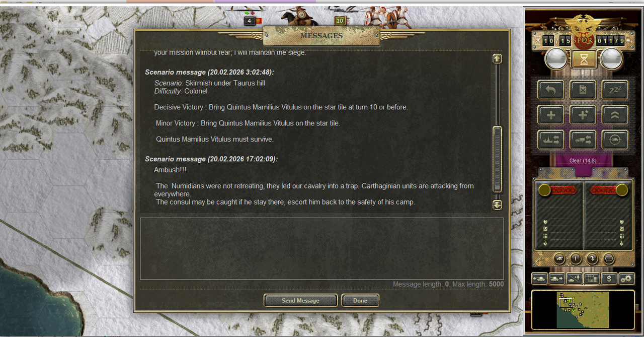Click the messages scroll-down arrow
The image size is (644, 337).
(497, 205)
